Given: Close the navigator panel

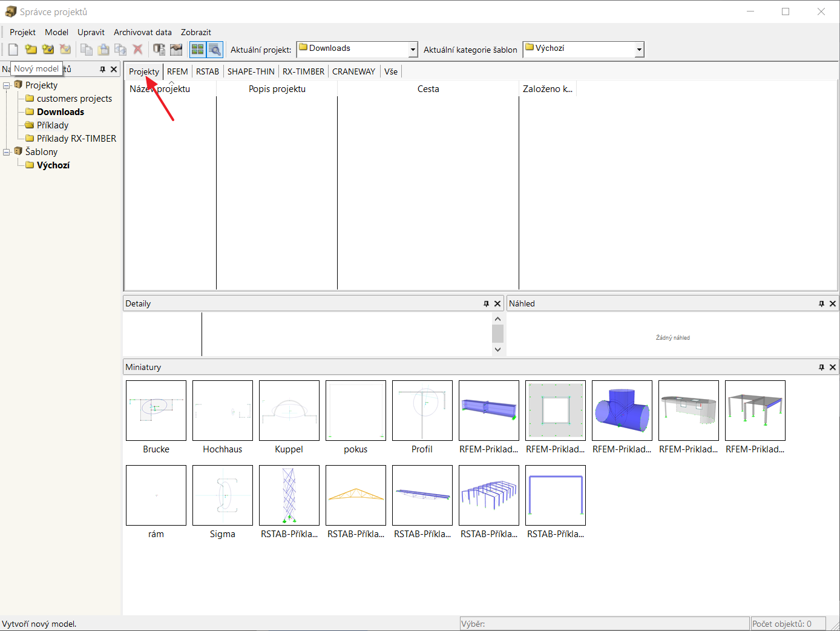Looking at the screenshot, I should tap(114, 69).
